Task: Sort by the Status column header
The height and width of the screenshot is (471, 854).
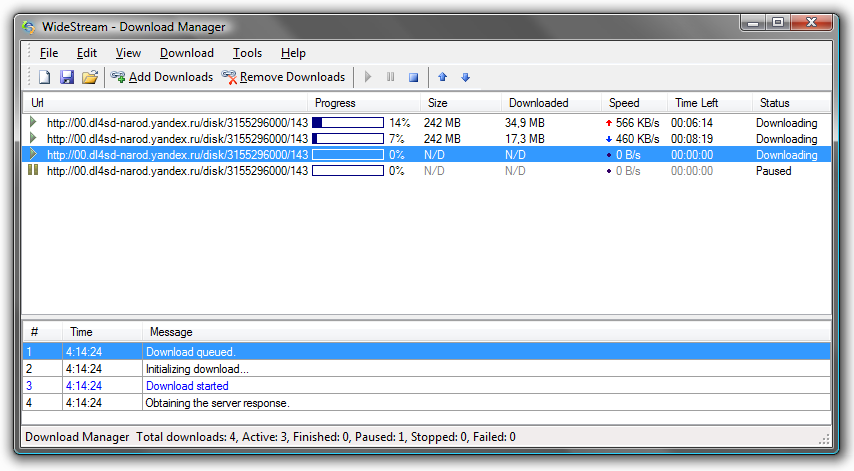Action: pos(792,103)
